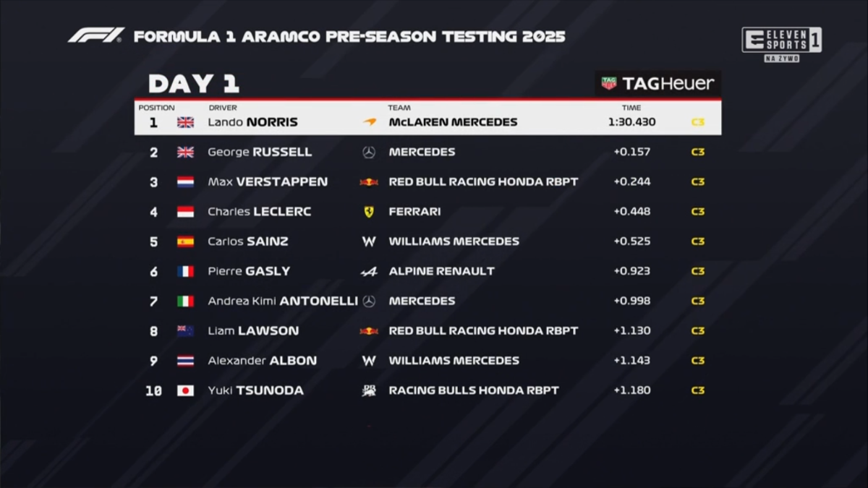Select the driver name Lando Norris
The height and width of the screenshot is (488, 868).
coord(252,122)
